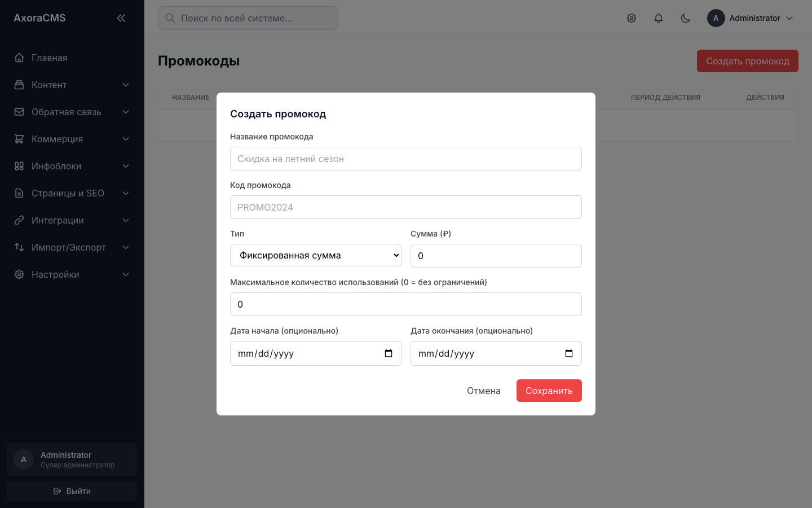Open notifications bell icon
Viewport: 812px width, 508px height.
click(x=659, y=18)
